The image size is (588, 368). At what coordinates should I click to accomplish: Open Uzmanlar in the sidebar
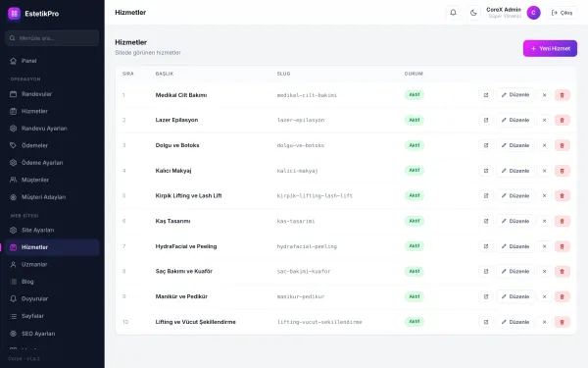tap(52, 264)
